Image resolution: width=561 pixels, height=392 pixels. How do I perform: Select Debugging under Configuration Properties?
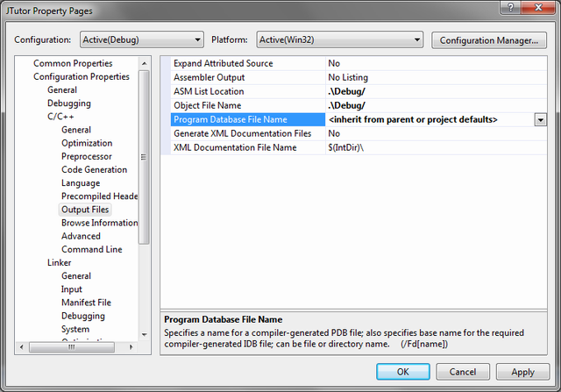[69, 103]
